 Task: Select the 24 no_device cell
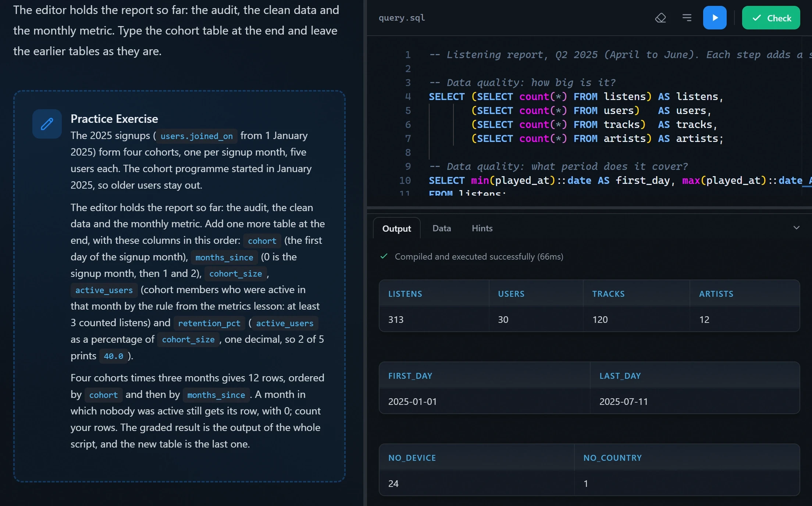coord(477,483)
